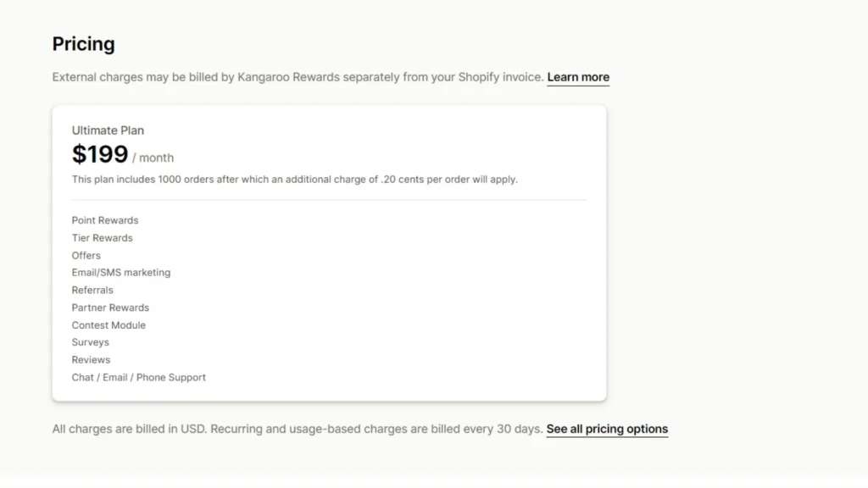Click the "$199" price text
Image resolution: width=868 pixels, height=488 pixels.
(100, 155)
